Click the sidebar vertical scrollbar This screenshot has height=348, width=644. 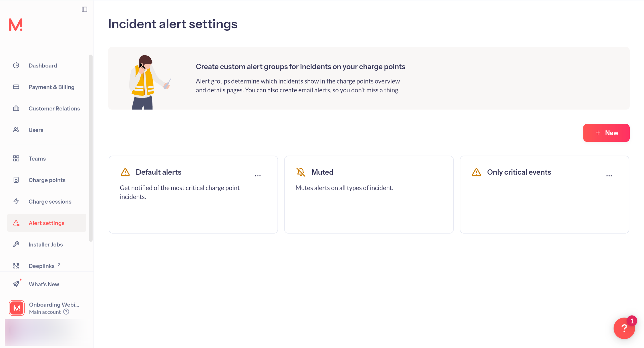point(91,148)
